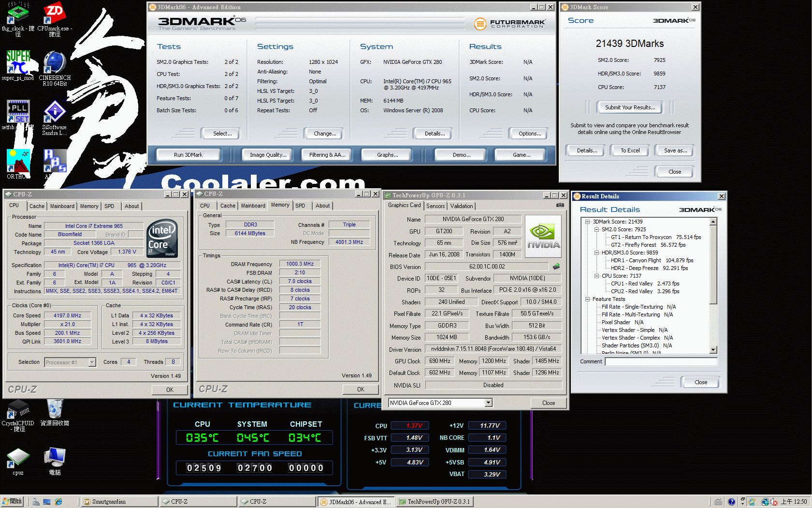Viewport: 812px width, 508px height.
Task: Open the GPU selection dropdown in GPU-Z
Action: tap(488, 403)
